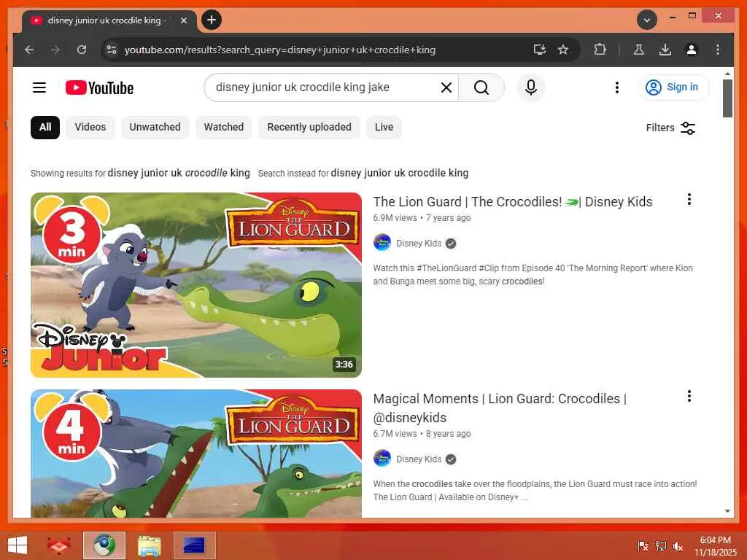The height and width of the screenshot is (560, 747).
Task: Select the Live filter chip
Action: click(384, 127)
